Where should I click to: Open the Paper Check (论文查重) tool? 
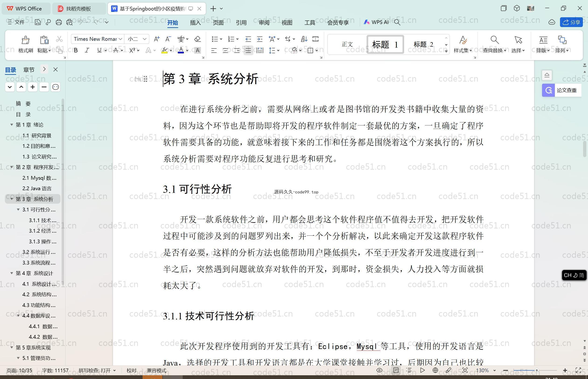[x=561, y=90]
